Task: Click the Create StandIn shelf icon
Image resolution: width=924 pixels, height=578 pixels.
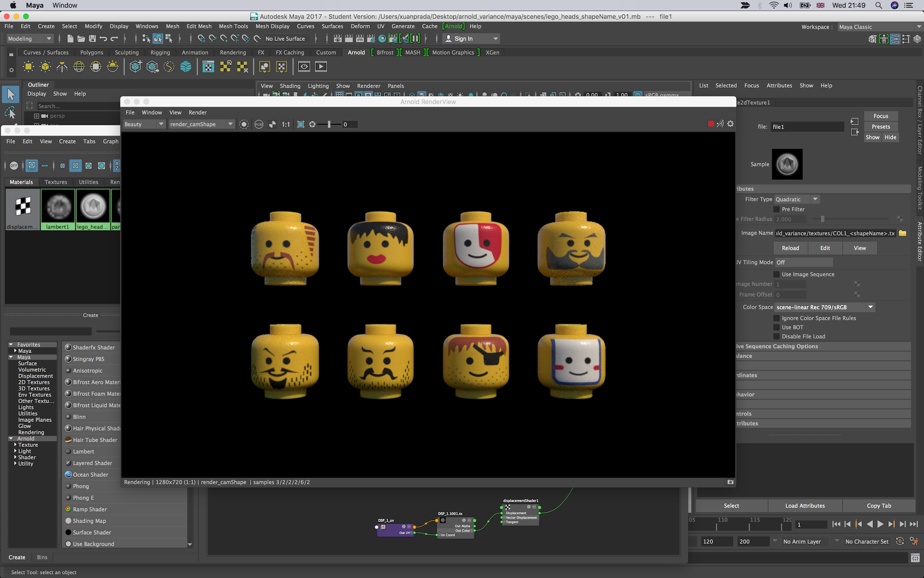Action: 136,66
